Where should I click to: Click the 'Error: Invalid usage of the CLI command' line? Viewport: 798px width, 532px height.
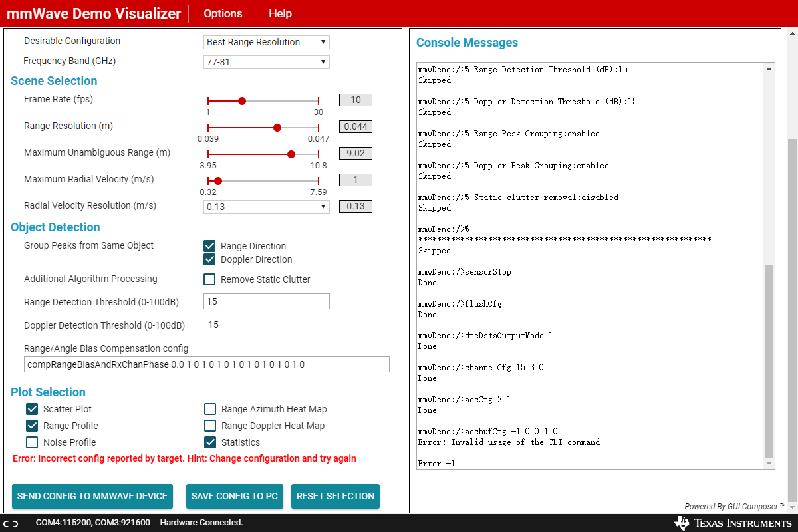click(509, 442)
